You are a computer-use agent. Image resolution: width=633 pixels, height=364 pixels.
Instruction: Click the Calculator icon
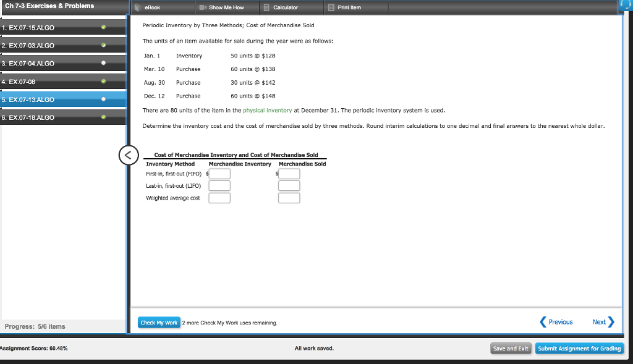tap(266, 7)
